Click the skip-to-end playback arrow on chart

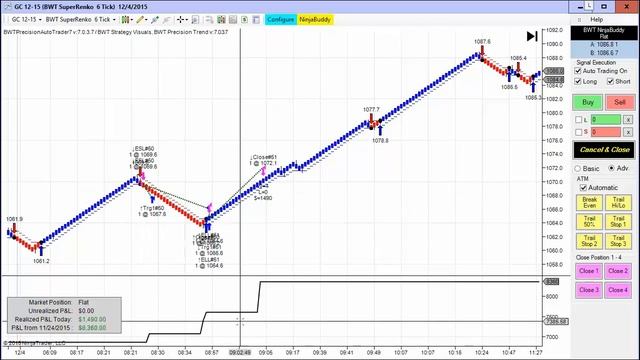[532, 36]
